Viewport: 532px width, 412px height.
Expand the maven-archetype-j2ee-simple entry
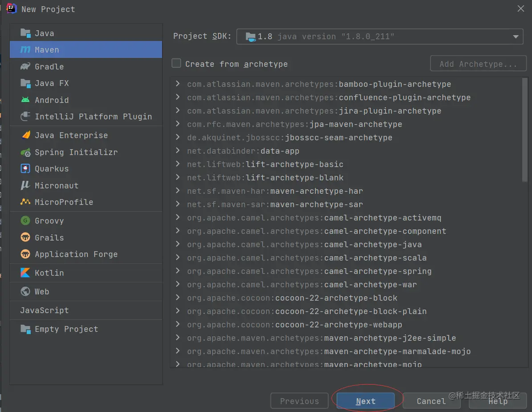(x=178, y=338)
